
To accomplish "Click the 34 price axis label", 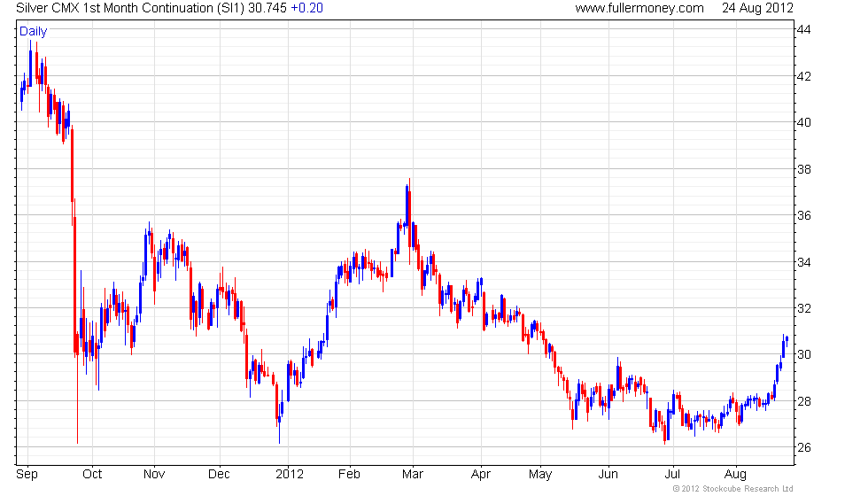I will click(804, 262).
